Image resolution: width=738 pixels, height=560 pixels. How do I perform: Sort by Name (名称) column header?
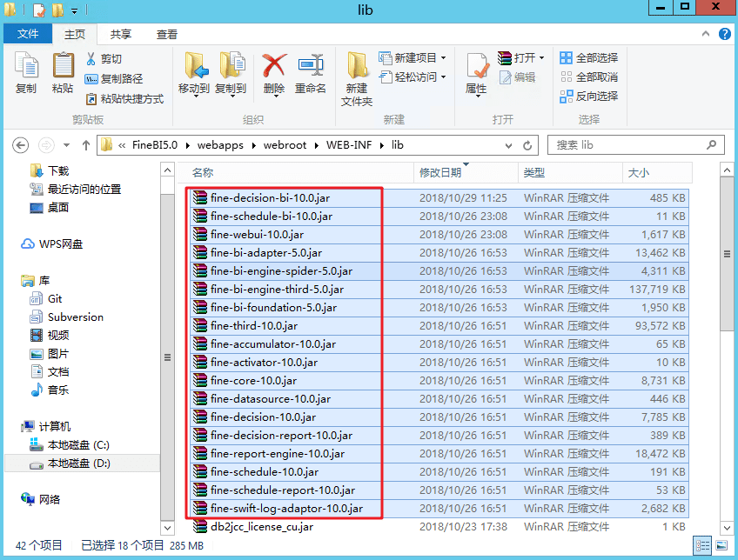point(296,172)
